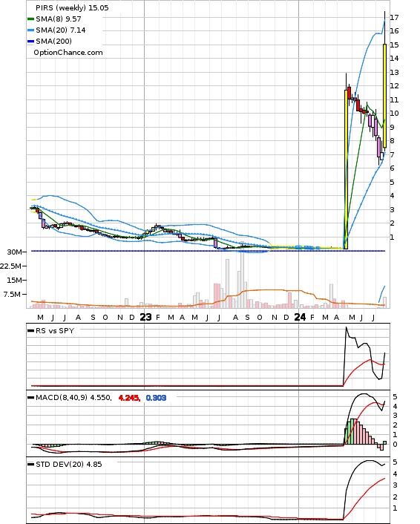Click the tallest volume bar near August

(242, 279)
